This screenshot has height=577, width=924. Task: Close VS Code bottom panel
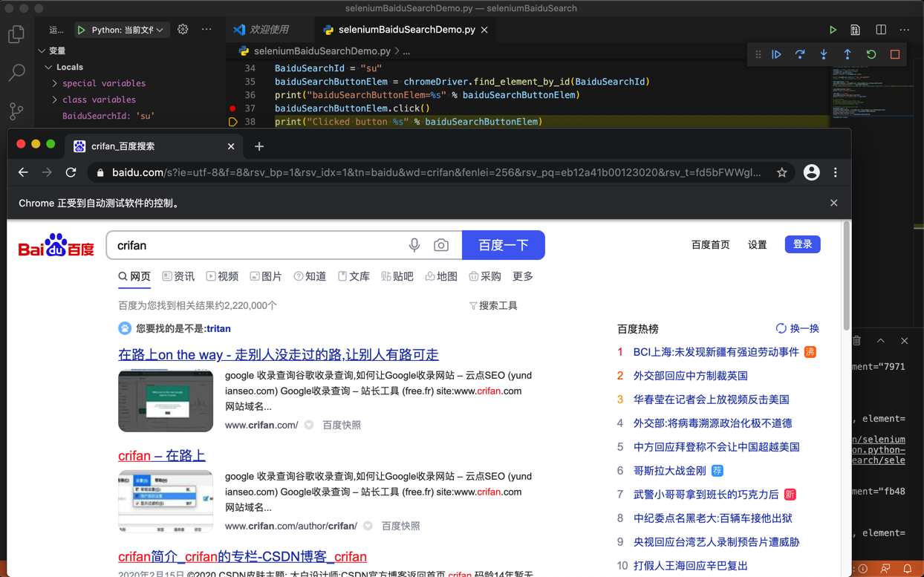click(904, 341)
